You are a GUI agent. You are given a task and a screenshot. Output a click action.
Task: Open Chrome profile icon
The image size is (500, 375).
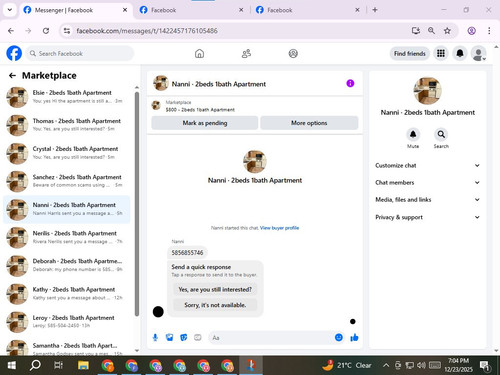tap(471, 31)
